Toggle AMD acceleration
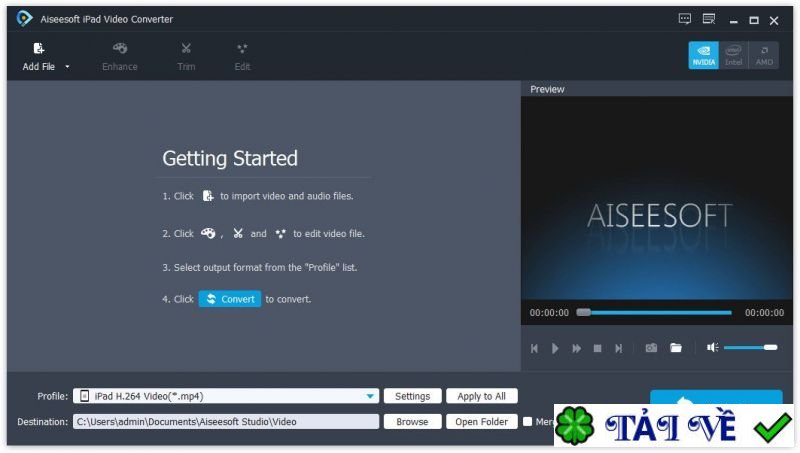800x453 pixels. [764, 55]
